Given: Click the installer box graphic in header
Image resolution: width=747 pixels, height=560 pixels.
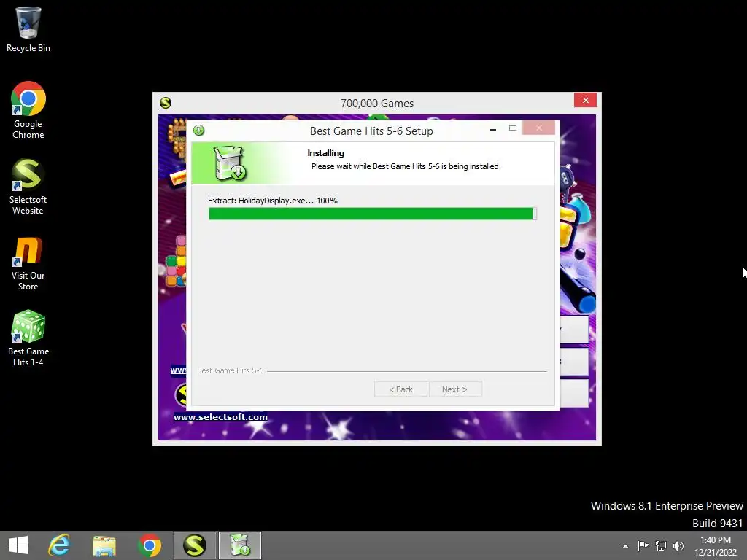Looking at the screenshot, I should pyautogui.click(x=230, y=163).
